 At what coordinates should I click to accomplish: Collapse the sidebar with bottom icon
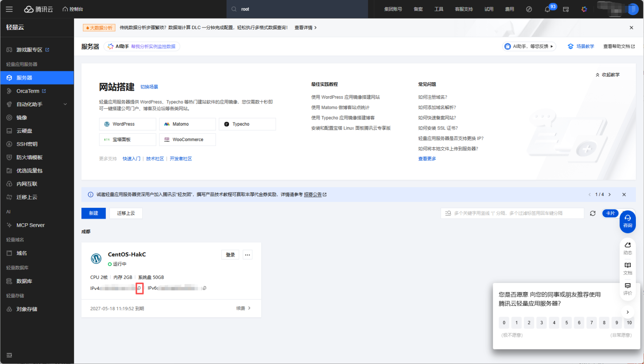point(9,355)
